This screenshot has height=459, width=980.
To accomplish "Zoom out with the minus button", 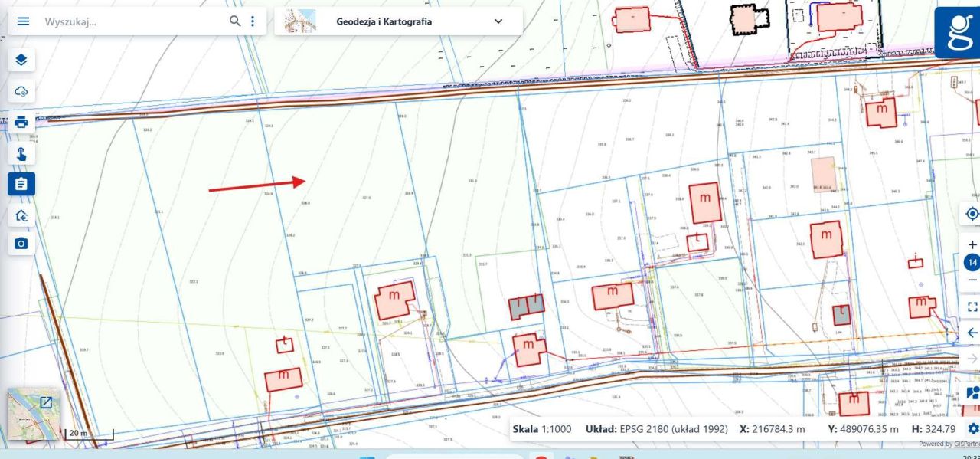I will click(x=972, y=280).
